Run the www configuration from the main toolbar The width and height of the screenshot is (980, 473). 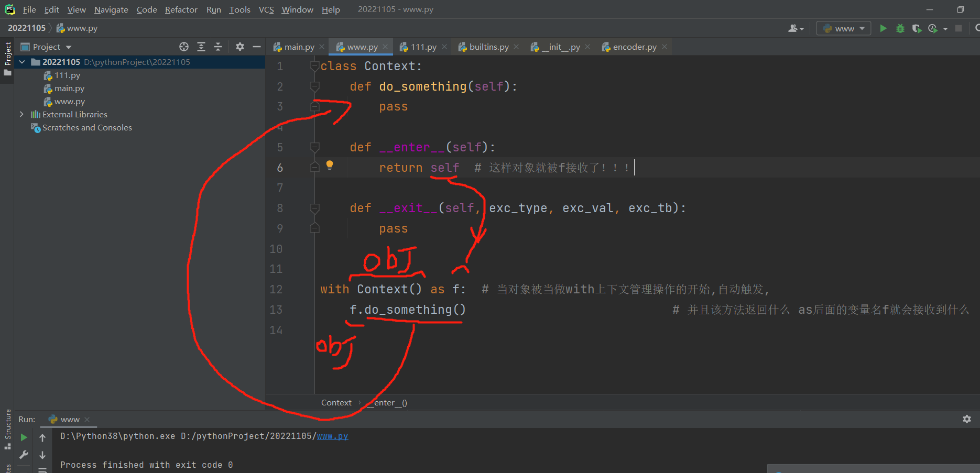click(x=883, y=28)
